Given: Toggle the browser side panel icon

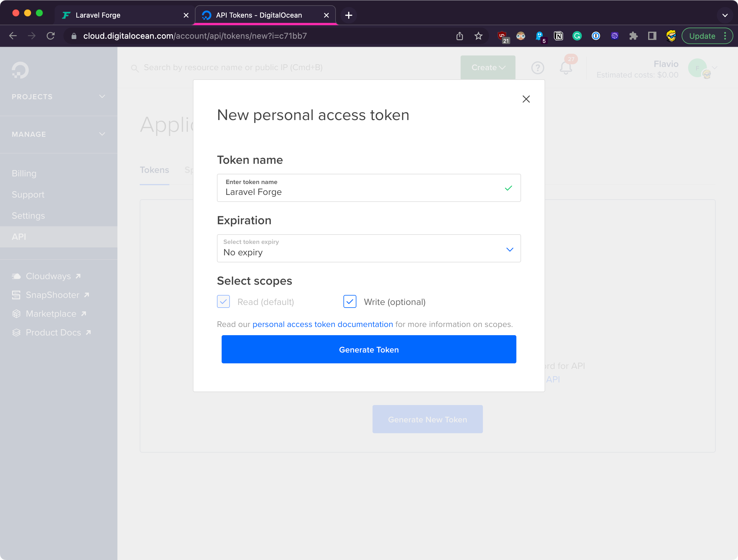Looking at the screenshot, I should (652, 36).
